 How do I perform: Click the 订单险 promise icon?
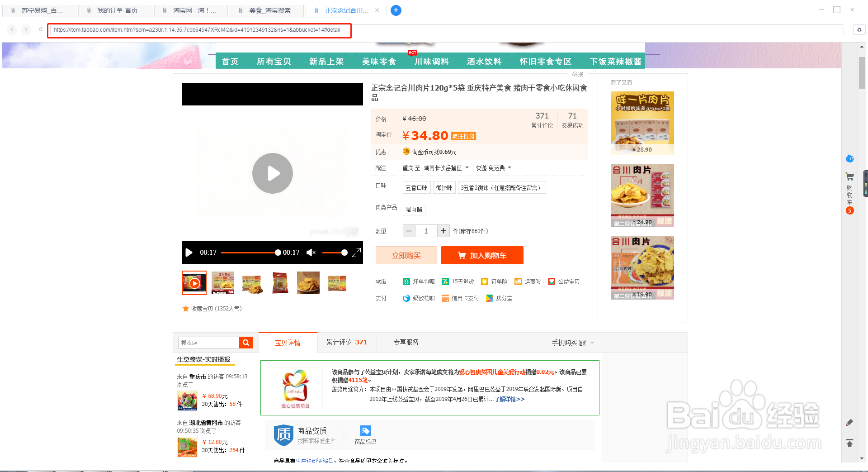(485, 281)
